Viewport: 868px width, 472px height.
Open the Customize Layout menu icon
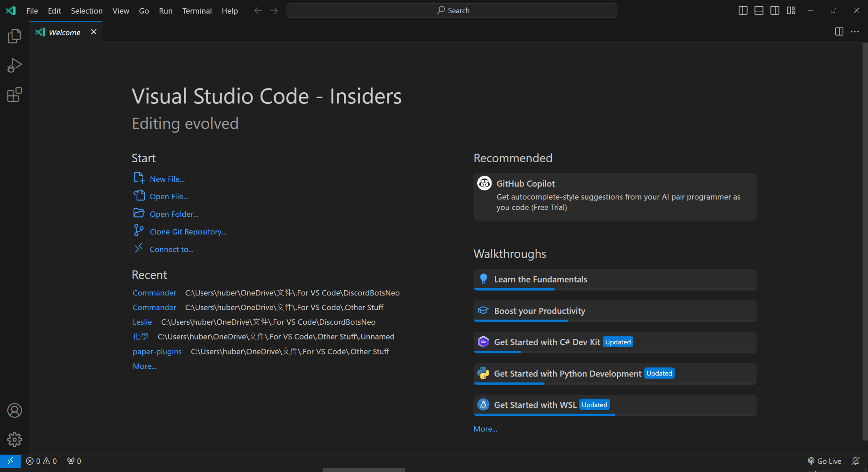(x=791, y=10)
